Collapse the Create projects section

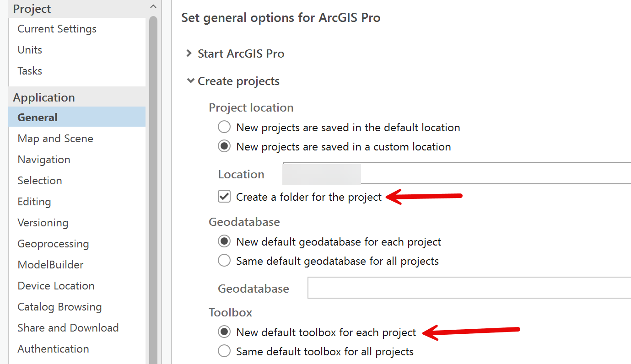pyautogui.click(x=191, y=80)
